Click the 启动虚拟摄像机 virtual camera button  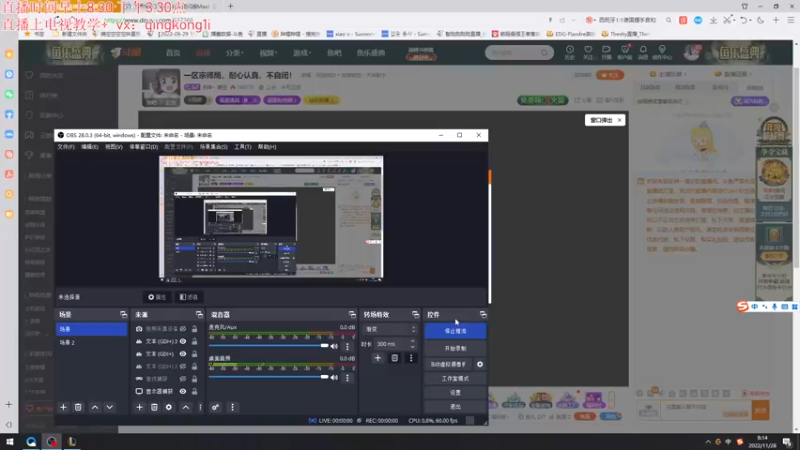pos(448,364)
